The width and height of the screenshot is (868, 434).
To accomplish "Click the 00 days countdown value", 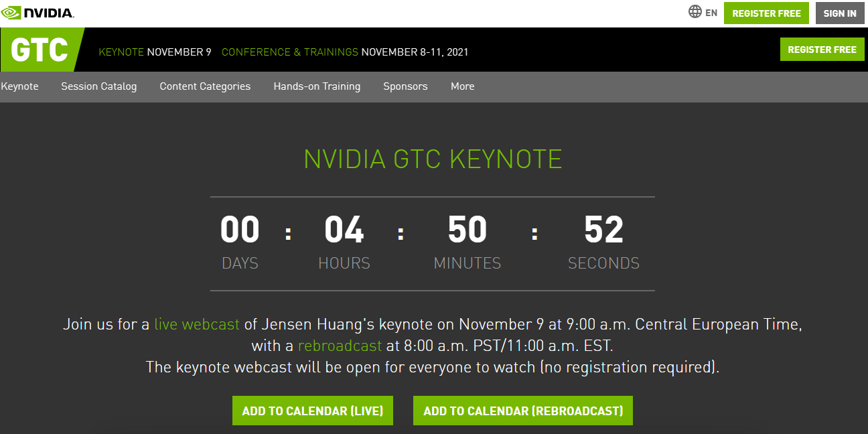I will 240,230.
